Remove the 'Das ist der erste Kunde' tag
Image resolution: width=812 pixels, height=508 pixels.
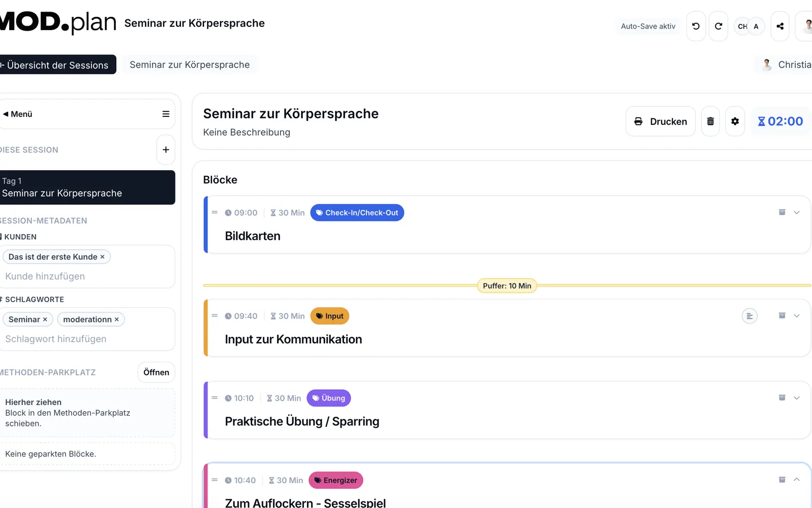(x=103, y=257)
